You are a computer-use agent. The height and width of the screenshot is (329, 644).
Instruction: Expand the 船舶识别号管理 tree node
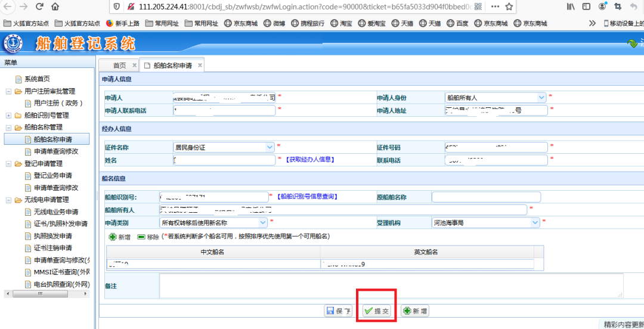[9, 115]
